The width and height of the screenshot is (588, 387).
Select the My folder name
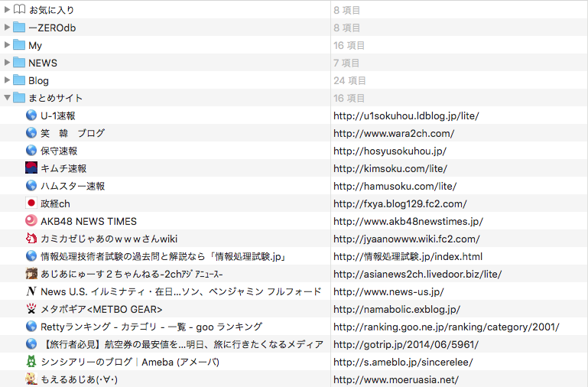(x=35, y=46)
